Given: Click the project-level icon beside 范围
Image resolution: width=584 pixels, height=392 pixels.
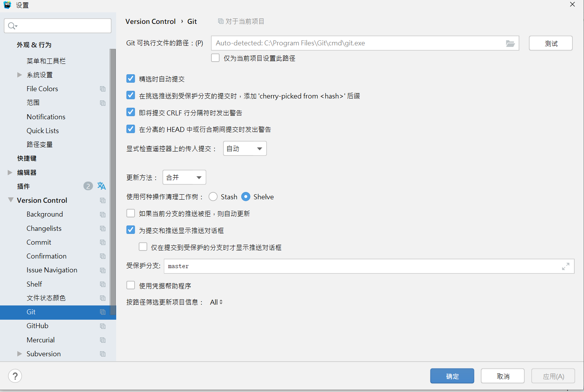Looking at the screenshot, I should tap(103, 103).
